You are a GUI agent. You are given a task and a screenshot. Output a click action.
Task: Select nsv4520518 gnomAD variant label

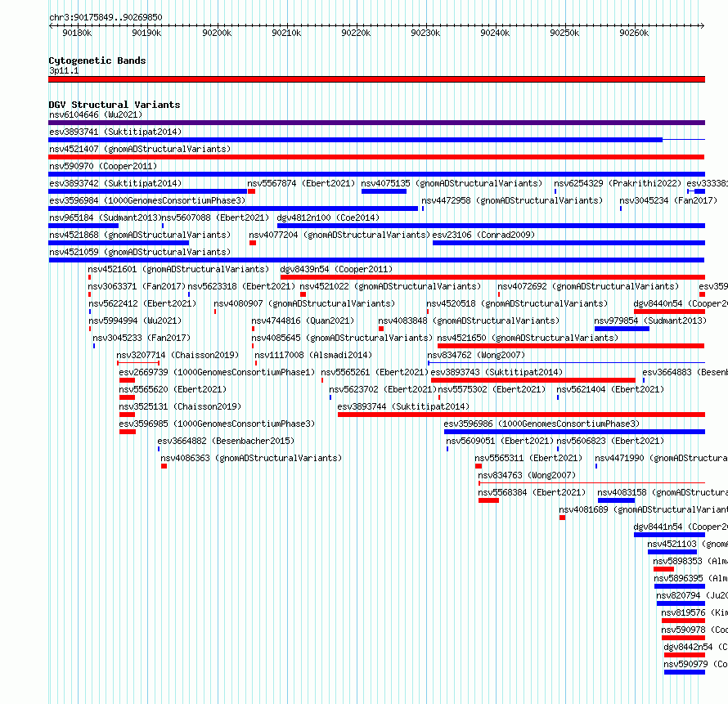click(x=517, y=303)
